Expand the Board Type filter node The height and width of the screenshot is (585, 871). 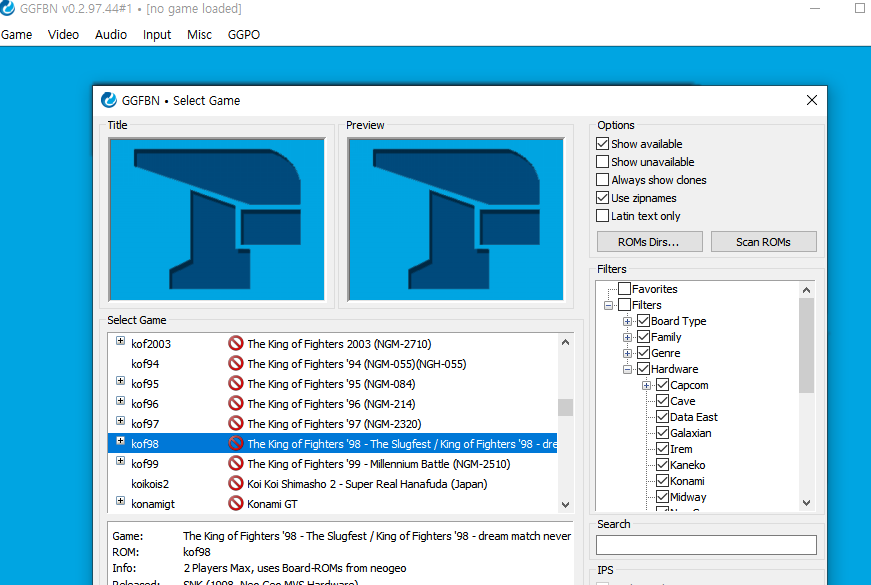[x=627, y=321]
